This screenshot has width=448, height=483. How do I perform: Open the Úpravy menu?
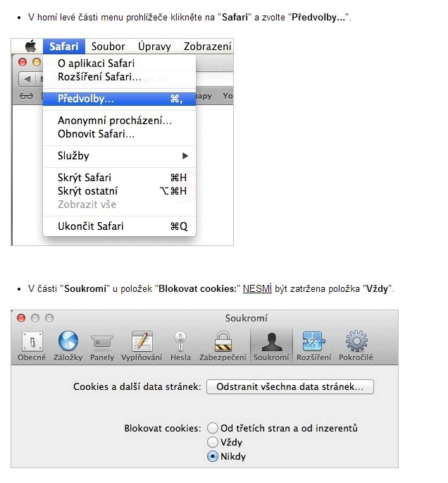point(154,47)
